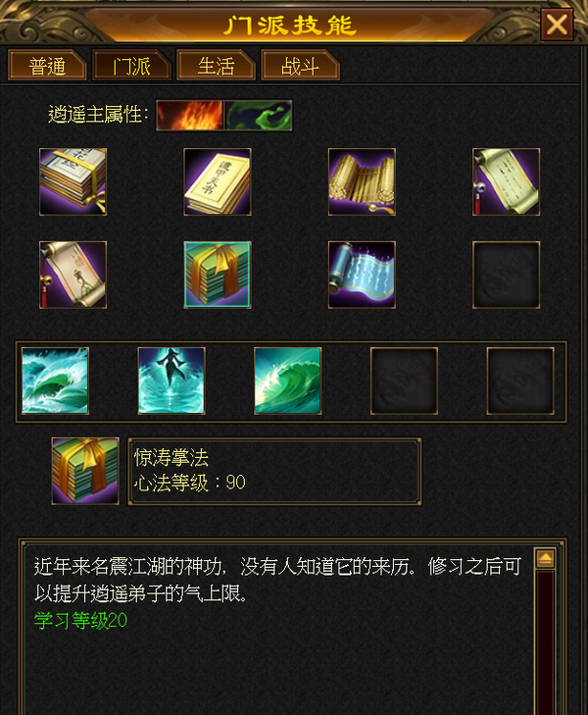Viewport: 588px width, 715px height.
Task: Click the empty skill slot in second row
Action: [506, 275]
